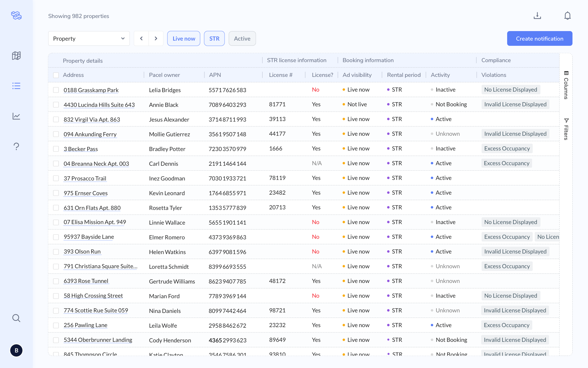Click the app logo at top of sidebar
Viewport: 588px width, 368px height.
[16, 16]
